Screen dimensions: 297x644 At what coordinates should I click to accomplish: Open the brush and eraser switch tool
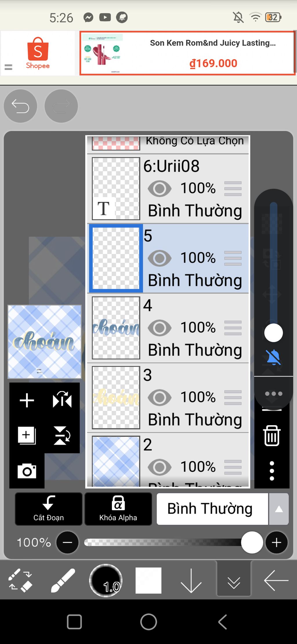point(20,580)
